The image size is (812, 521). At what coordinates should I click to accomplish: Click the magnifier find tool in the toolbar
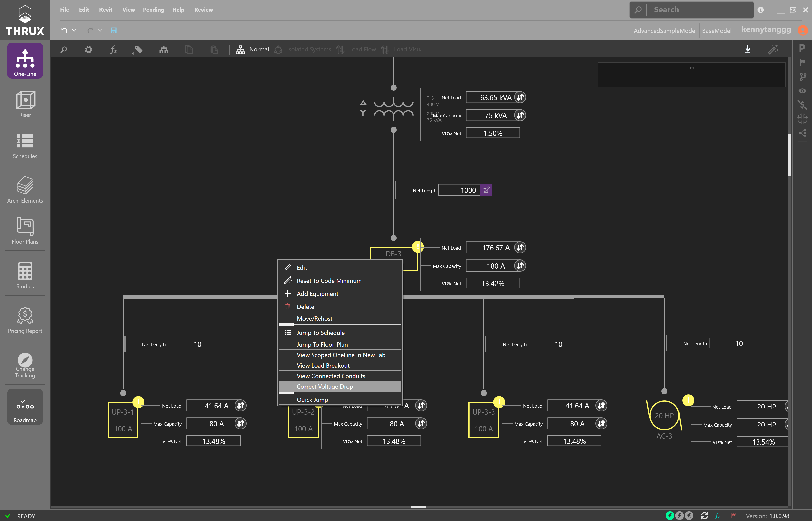tap(64, 50)
